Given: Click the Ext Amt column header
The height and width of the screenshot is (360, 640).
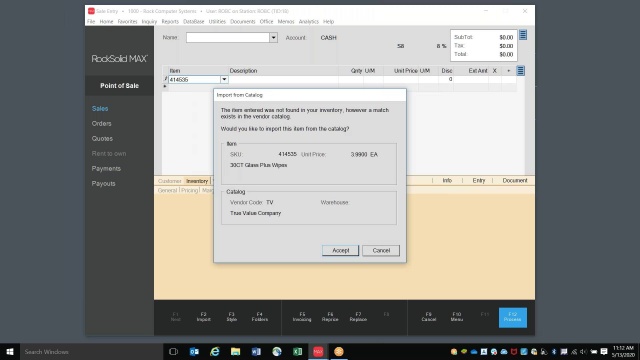Looking at the screenshot, I should (x=478, y=71).
